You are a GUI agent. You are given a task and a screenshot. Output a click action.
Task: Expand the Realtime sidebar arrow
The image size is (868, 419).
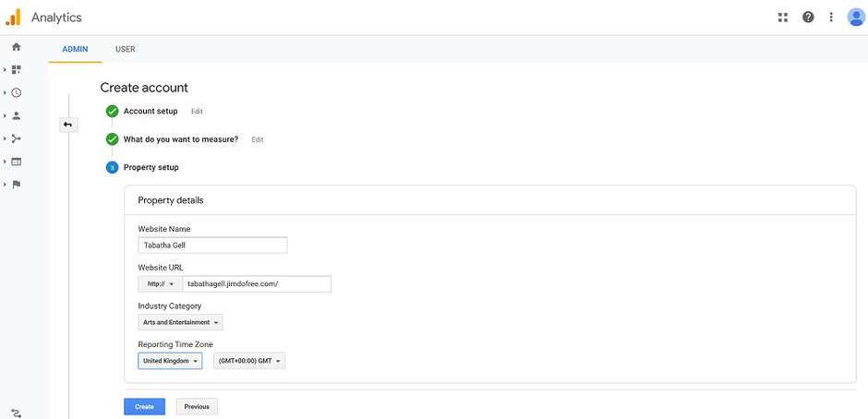pos(5,93)
